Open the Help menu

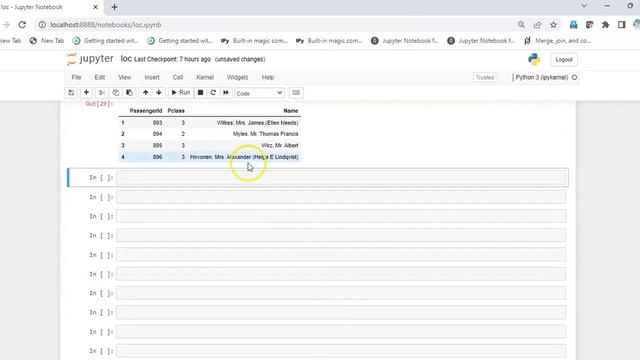268,77
